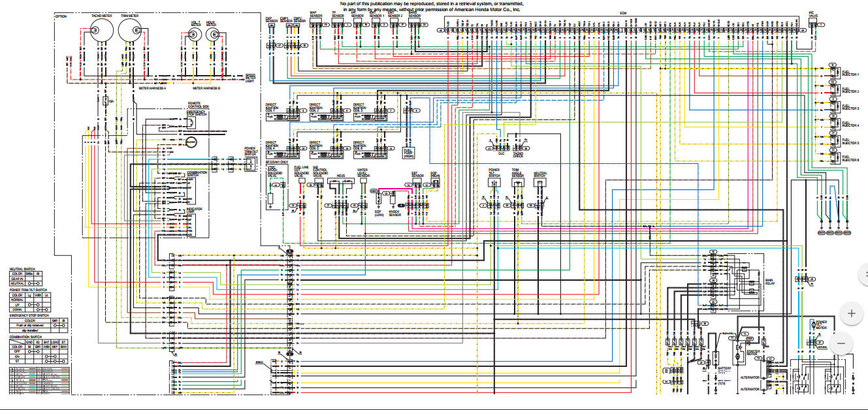This screenshot has height=410, width=868.
Task: Click the ECM connector label
Action: pos(623,13)
